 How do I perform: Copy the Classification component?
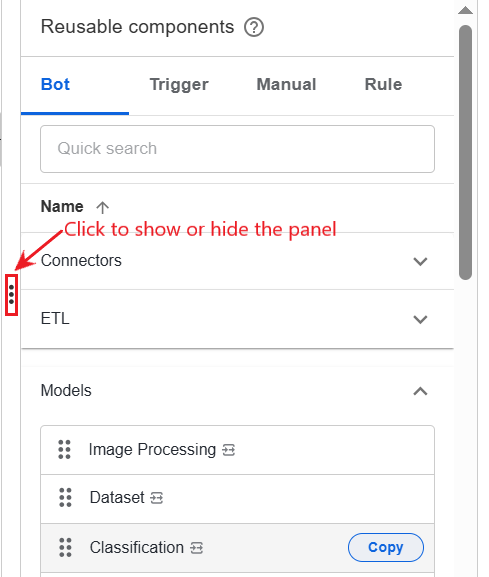386,547
